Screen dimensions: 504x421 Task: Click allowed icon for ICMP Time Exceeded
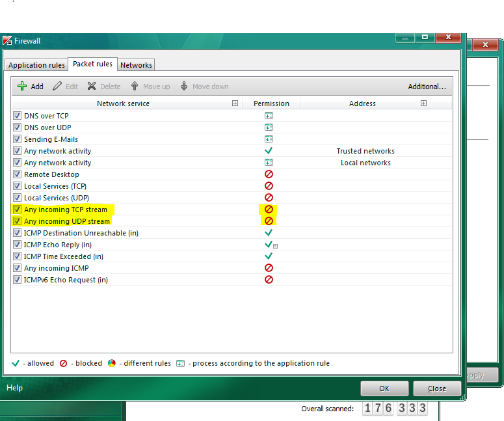click(269, 256)
